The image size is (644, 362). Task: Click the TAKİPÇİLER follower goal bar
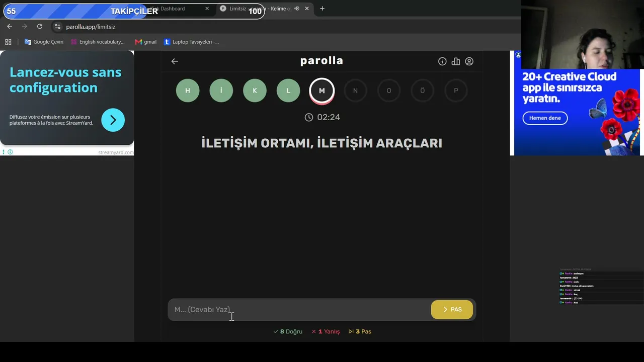pyautogui.click(x=134, y=11)
